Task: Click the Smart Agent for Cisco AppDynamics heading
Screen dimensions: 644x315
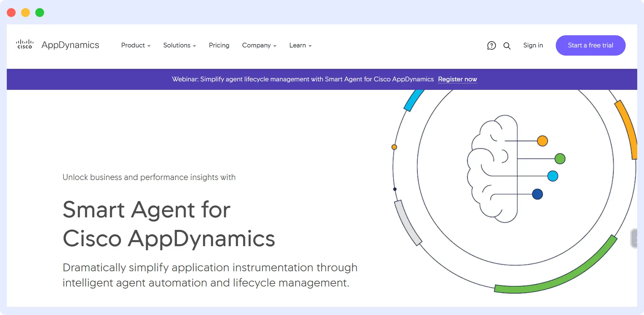Action: tap(169, 224)
